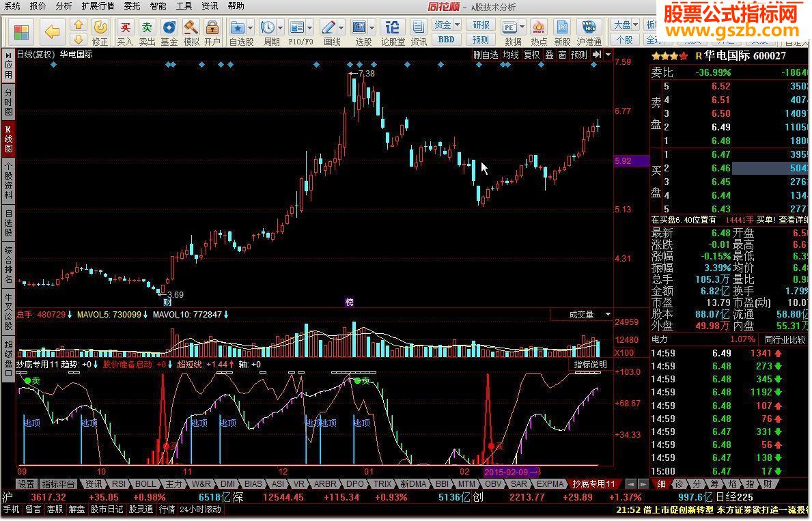Open the 卖出 sell icon
The width and height of the screenshot is (812, 521).
point(147,32)
